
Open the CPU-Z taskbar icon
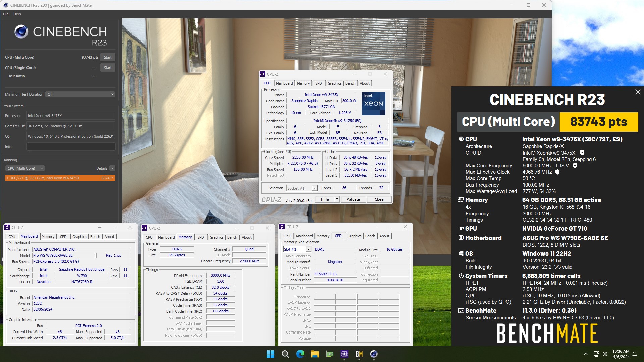click(x=344, y=354)
